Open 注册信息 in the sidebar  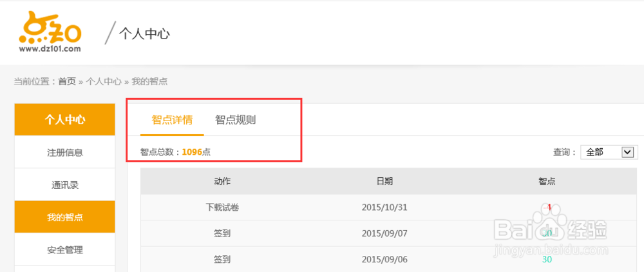[64, 153]
